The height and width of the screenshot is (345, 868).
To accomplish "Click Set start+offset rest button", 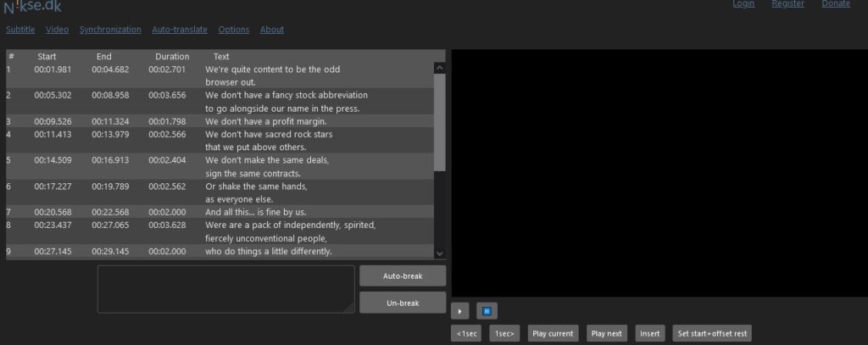I will tap(712, 333).
